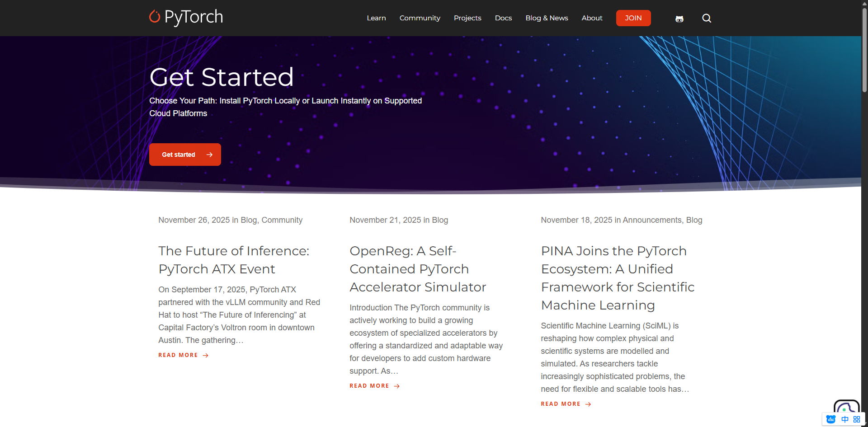Open 'PINA Joins the PyTorch Ecosystem' title

[618, 278]
